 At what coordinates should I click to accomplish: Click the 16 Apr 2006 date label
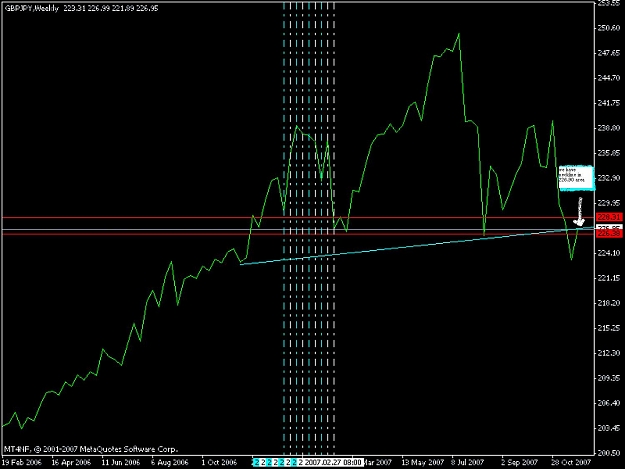point(71,462)
